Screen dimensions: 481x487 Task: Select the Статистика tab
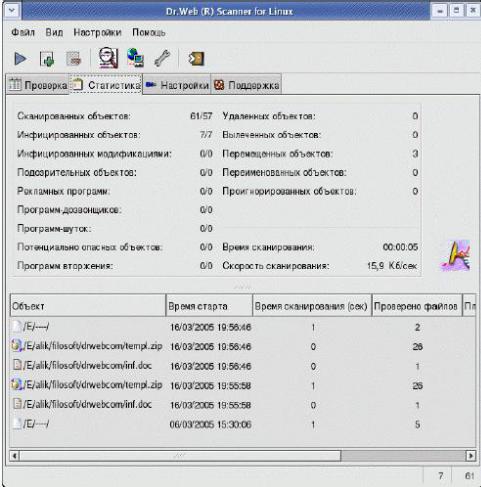[x=106, y=84]
